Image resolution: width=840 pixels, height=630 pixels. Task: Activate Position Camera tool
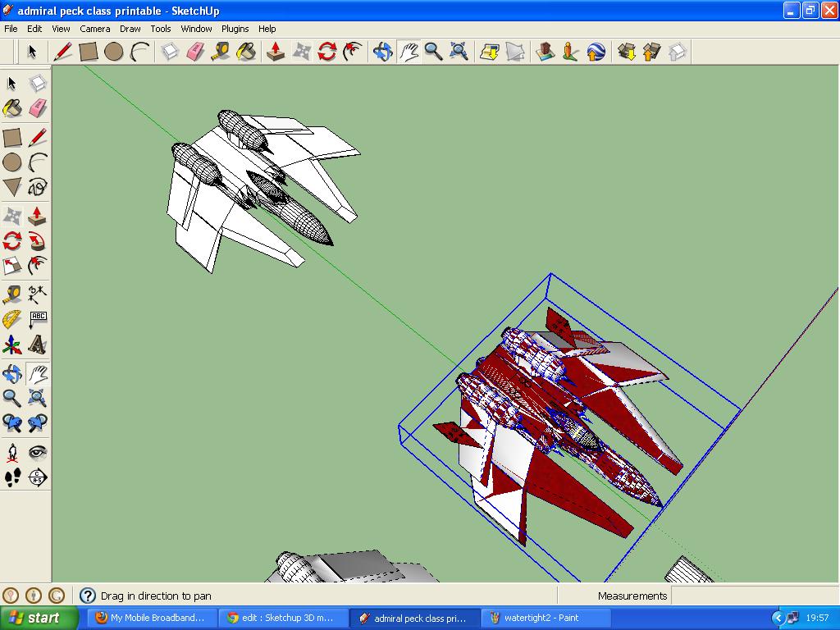12,453
